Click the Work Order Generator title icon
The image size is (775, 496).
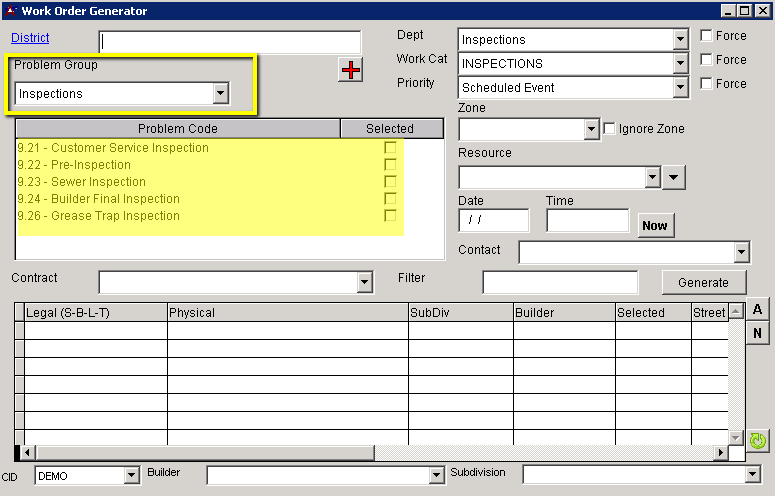tap(10, 11)
